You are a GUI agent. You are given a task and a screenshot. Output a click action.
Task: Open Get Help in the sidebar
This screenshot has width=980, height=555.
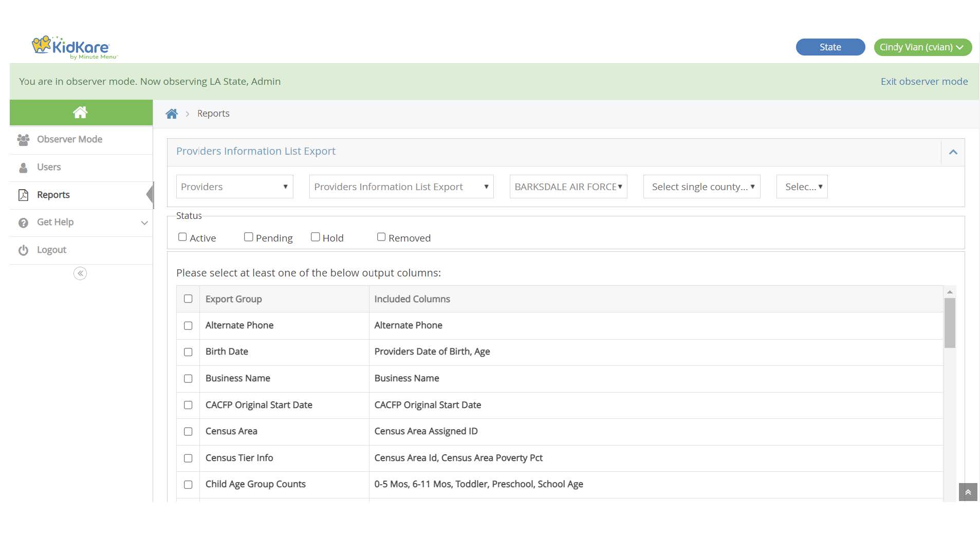click(x=81, y=223)
